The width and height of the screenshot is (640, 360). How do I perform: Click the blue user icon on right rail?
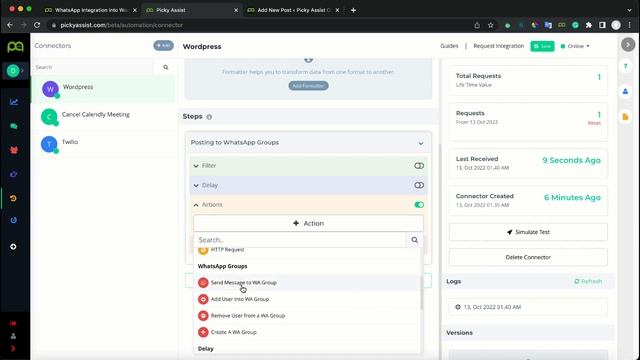625,91
